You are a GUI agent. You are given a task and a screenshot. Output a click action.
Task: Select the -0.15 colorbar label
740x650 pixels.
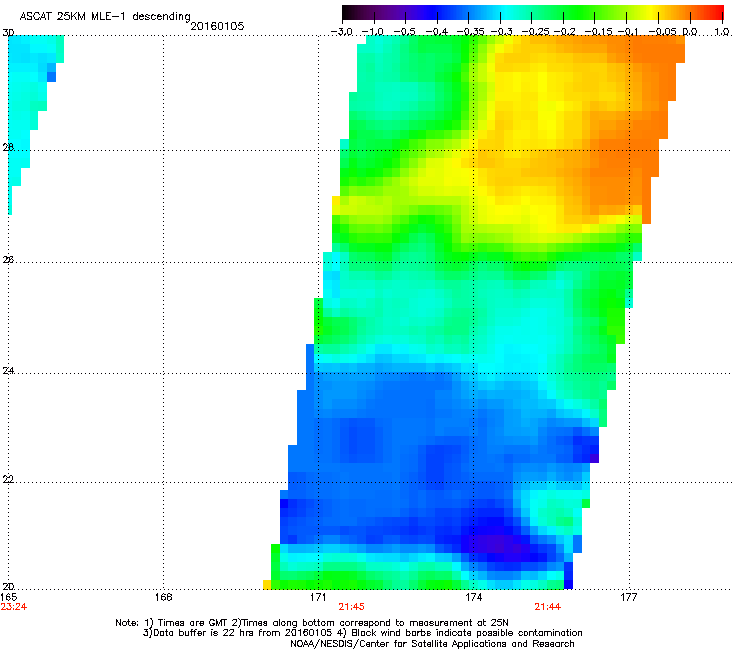598,32
